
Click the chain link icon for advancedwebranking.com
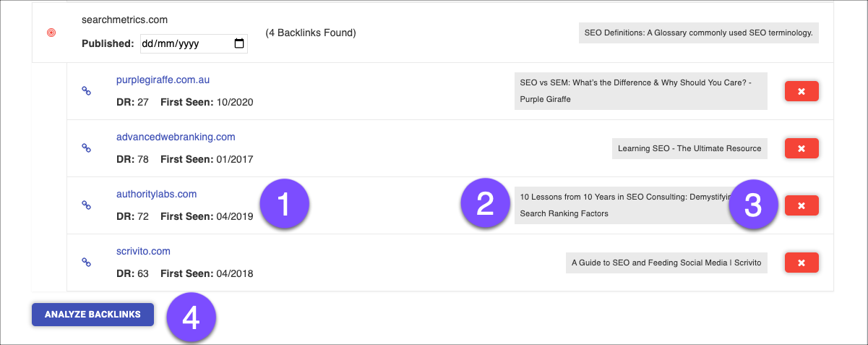(86, 148)
